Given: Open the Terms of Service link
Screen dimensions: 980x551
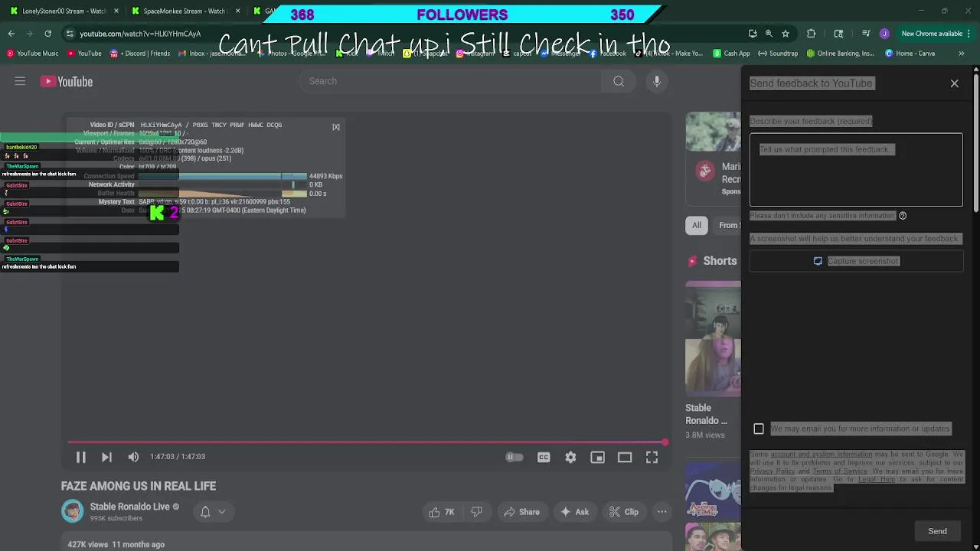Looking at the screenshot, I should pyautogui.click(x=840, y=471).
